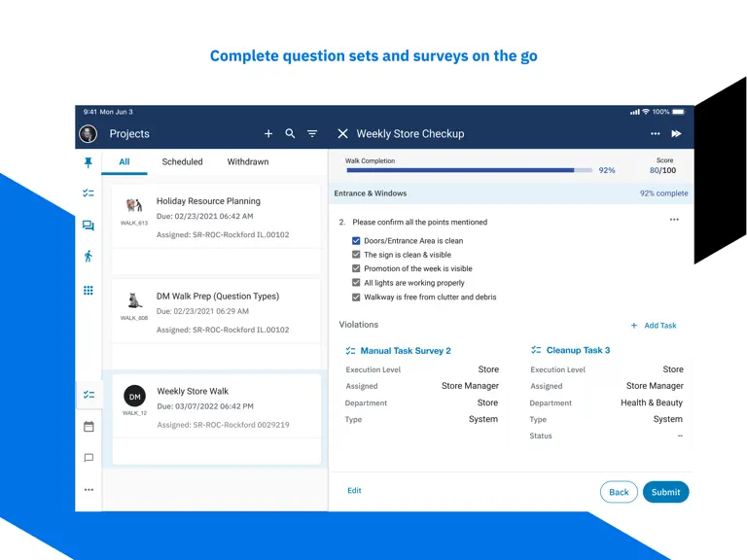Switch to the Scheduled tab
Viewport: 747px width, 560px height.
click(182, 162)
